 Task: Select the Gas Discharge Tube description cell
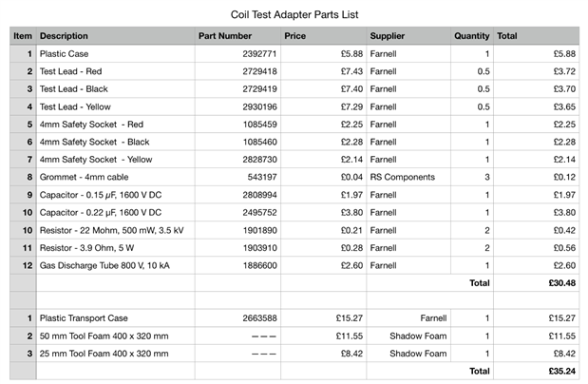tap(104, 264)
